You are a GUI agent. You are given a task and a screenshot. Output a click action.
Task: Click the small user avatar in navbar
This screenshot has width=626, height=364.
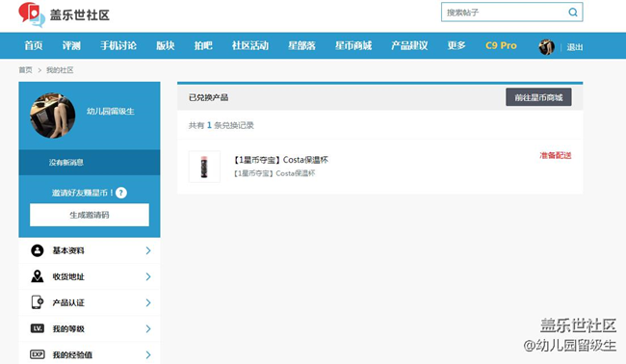tap(547, 47)
